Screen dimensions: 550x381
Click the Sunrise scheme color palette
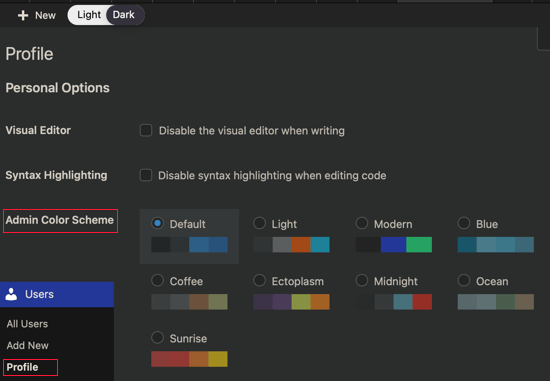click(x=189, y=359)
